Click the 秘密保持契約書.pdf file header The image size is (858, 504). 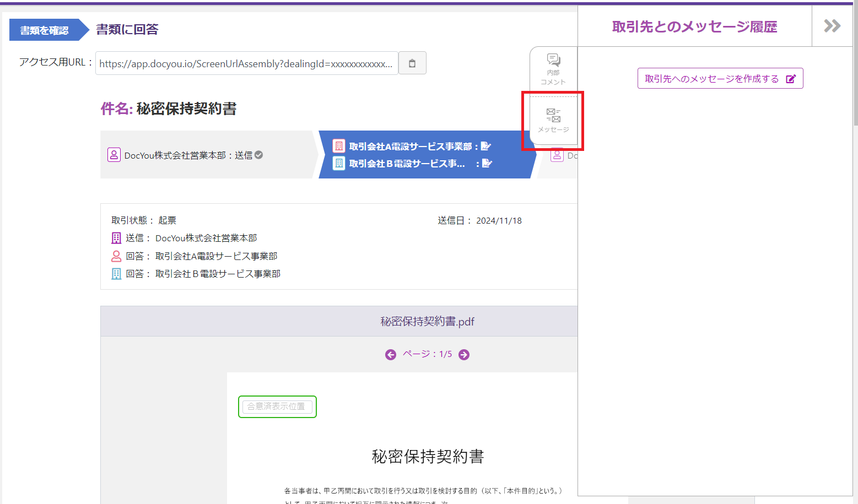tap(427, 322)
